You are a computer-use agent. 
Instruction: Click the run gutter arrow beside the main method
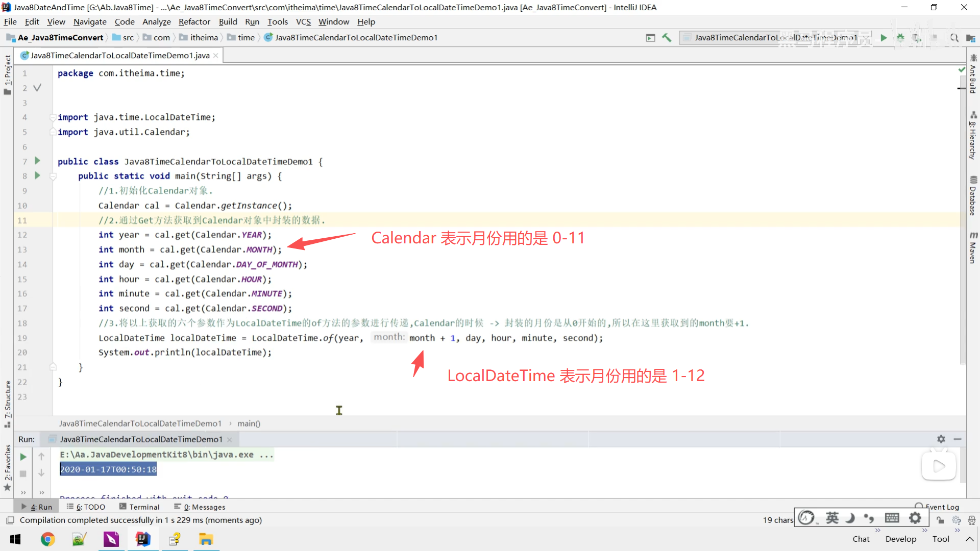pos(37,176)
